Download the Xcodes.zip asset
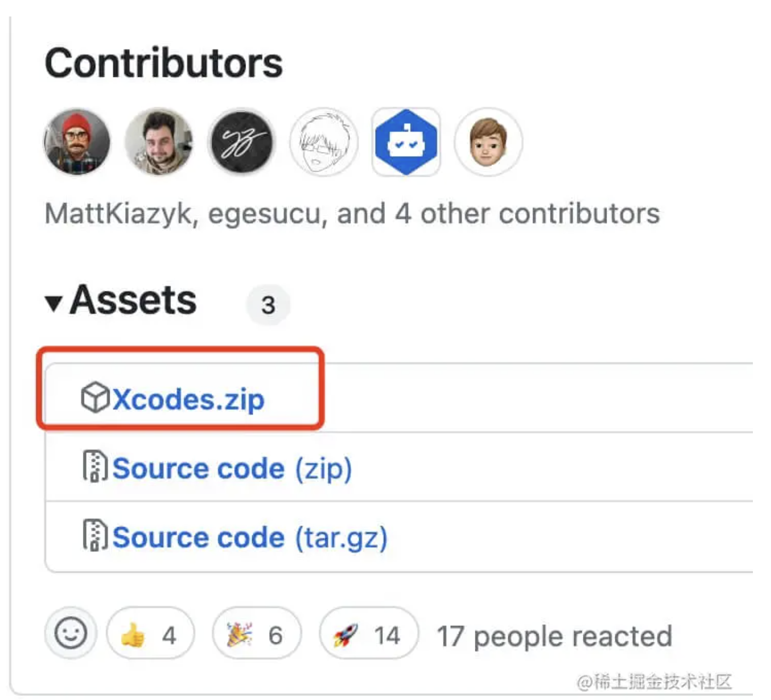The height and width of the screenshot is (700, 771). [x=188, y=399]
